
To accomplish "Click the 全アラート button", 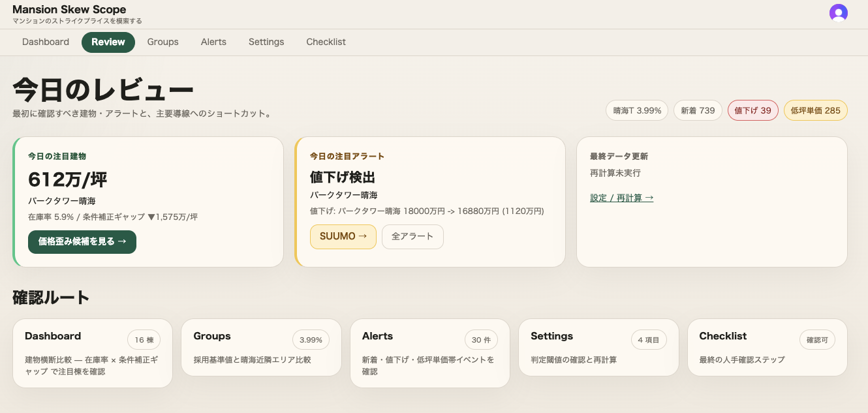I will pyautogui.click(x=412, y=236).
